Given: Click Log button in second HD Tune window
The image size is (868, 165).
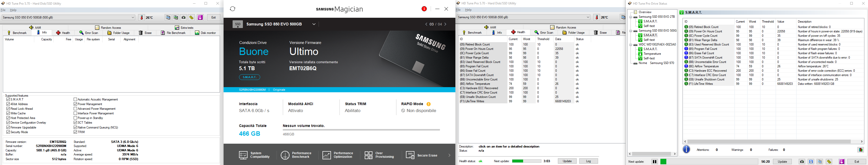Looking at the screenshot, I should click(x=589, y=161).
